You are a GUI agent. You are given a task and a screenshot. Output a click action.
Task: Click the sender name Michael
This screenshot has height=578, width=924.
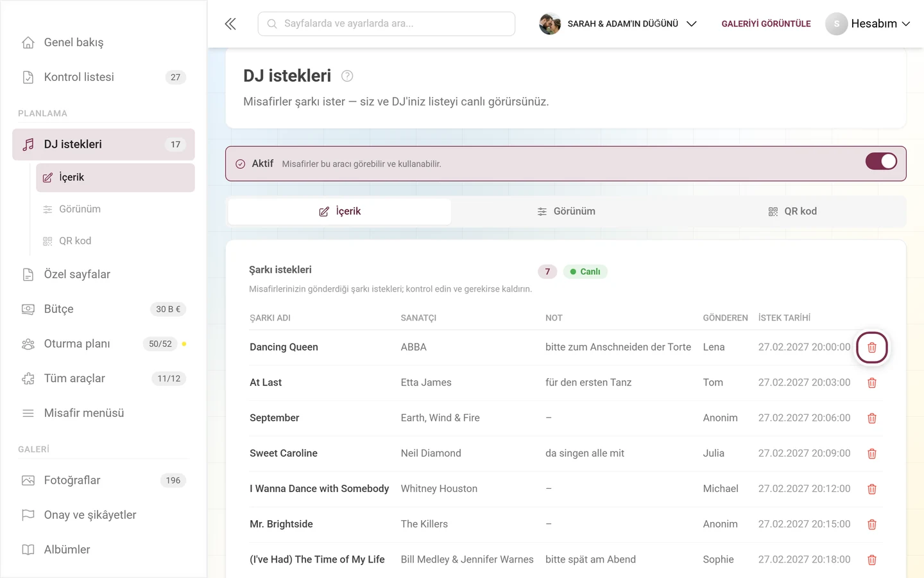tap(721, 489)
